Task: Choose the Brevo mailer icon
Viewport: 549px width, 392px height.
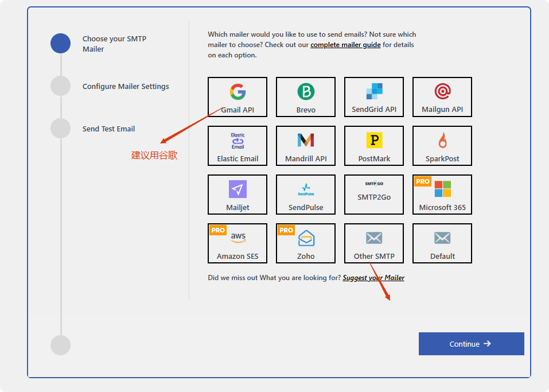Action: (x=306, y=92)
